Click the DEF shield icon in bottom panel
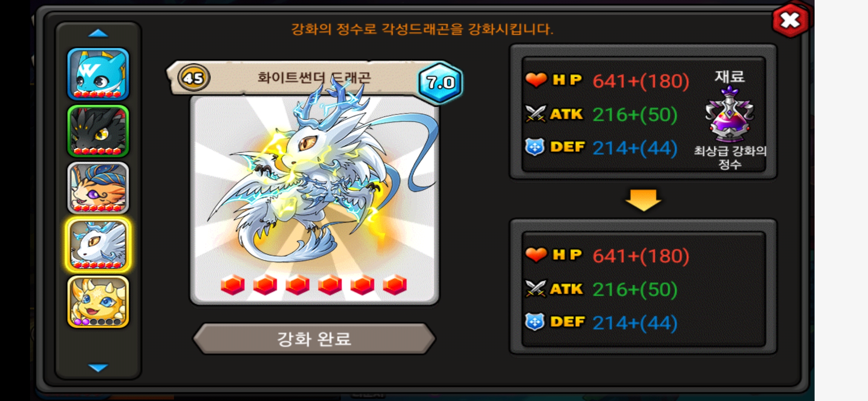 click(535, 322)
